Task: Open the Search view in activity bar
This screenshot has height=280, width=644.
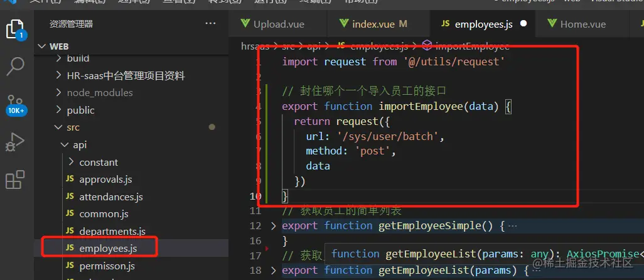Action: pos(16,66)
